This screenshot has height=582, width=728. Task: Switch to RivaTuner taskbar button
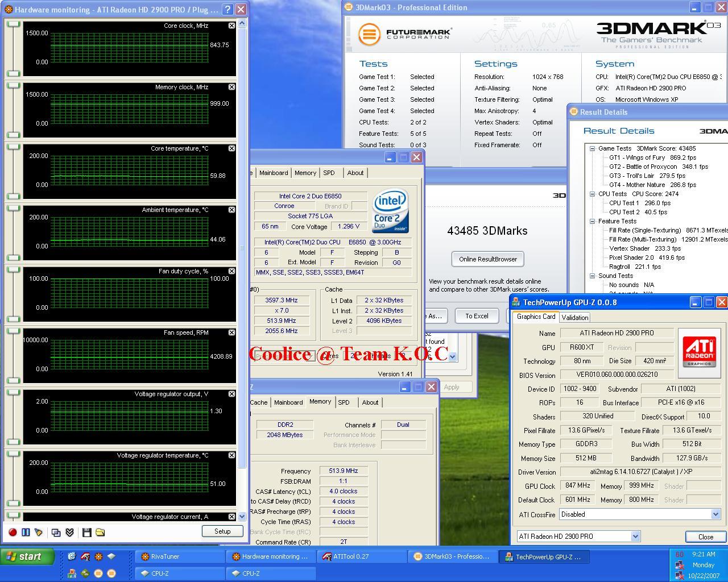click(180, 556)
